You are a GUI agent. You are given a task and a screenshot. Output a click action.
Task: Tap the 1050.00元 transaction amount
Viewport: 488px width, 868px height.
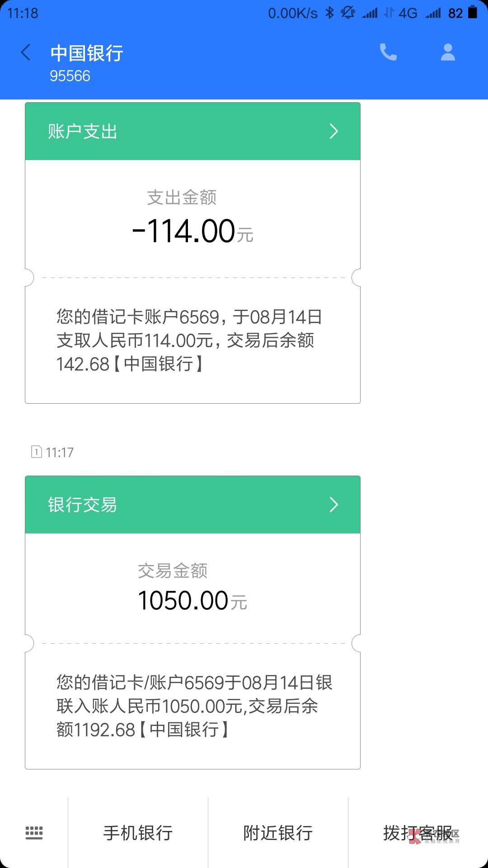tap(192, 601)
